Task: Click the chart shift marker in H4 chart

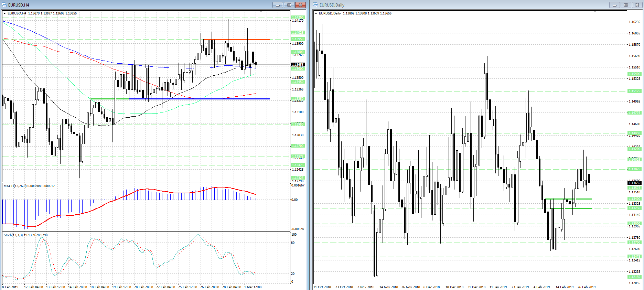Action: (261, 12)
